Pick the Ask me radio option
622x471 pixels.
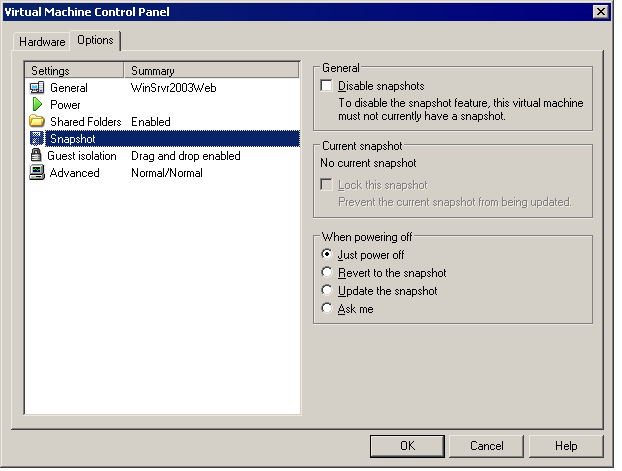327,309
